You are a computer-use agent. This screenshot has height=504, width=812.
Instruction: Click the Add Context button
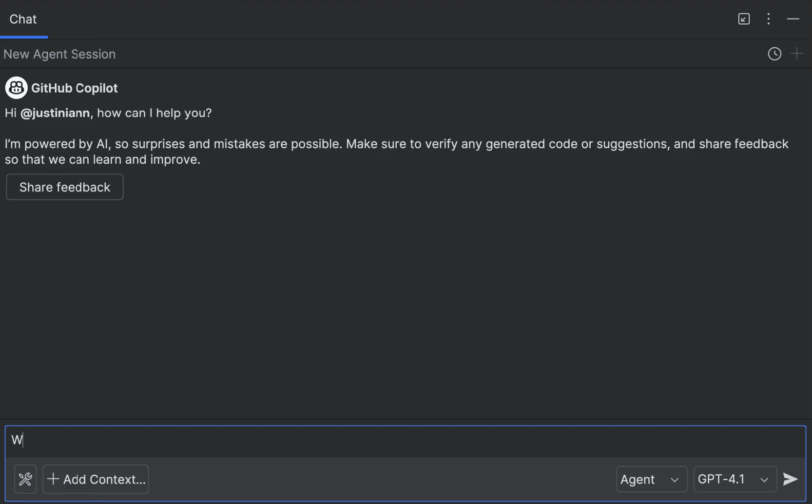96,479
